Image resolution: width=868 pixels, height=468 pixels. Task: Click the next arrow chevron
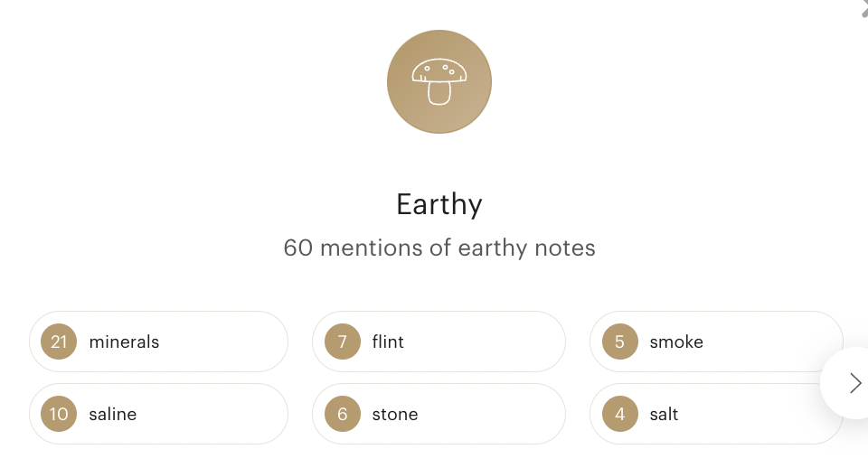click(854, 383)
